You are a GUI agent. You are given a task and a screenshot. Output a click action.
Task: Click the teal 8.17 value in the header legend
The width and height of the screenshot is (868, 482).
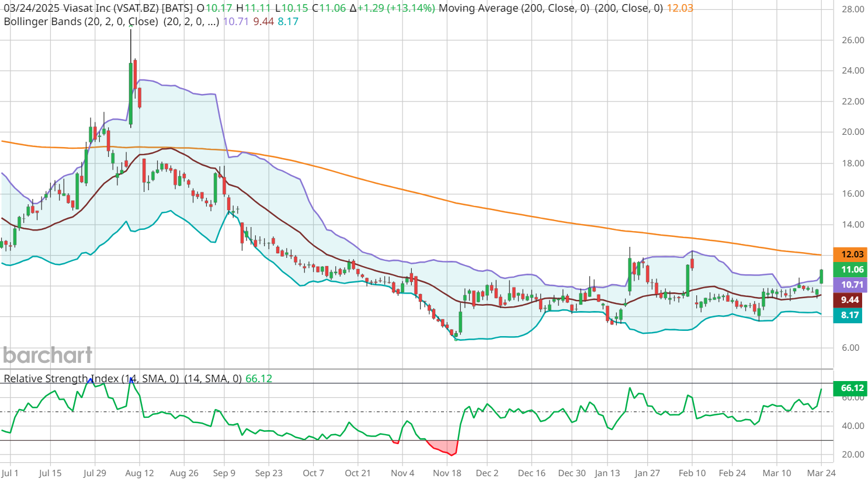point(288,22)
